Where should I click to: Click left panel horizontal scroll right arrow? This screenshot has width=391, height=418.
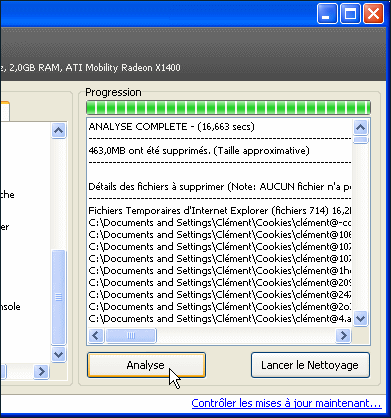click(41, 371)
